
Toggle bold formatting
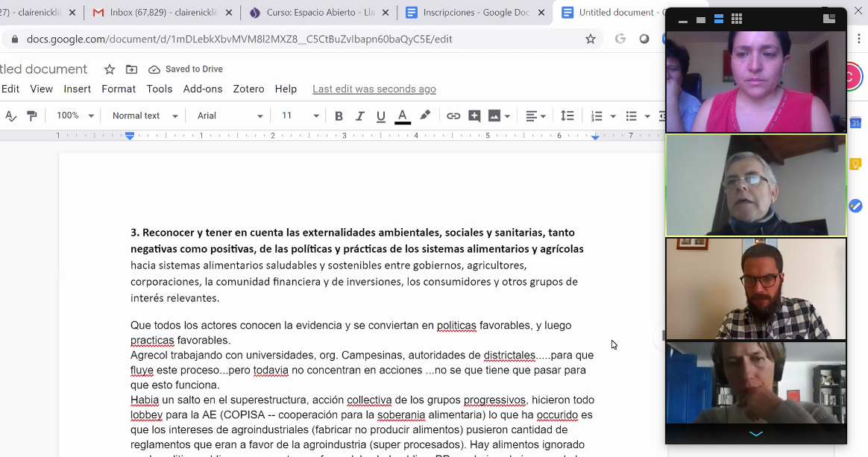coord(339,116)
